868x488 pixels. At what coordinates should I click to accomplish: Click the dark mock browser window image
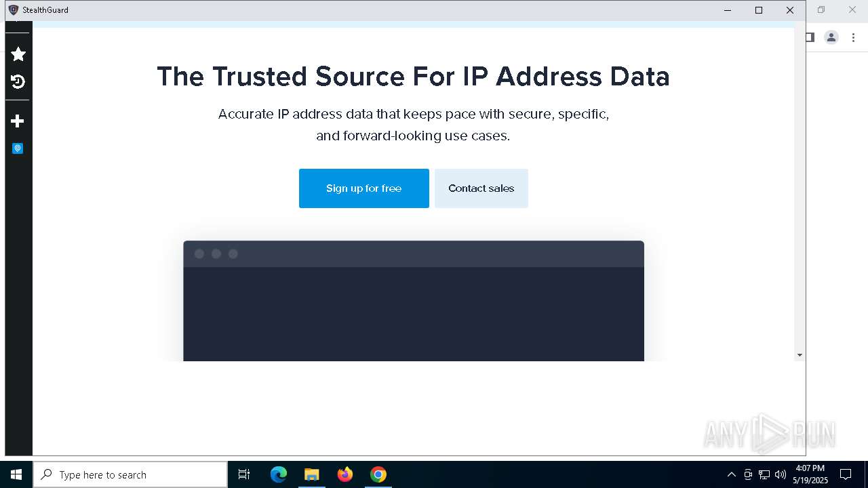tap(414, 301)
